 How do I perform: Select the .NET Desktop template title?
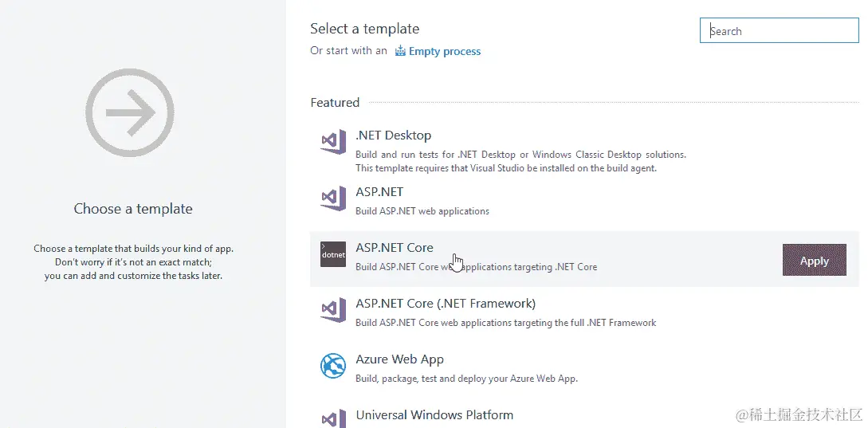coord(393,135)
